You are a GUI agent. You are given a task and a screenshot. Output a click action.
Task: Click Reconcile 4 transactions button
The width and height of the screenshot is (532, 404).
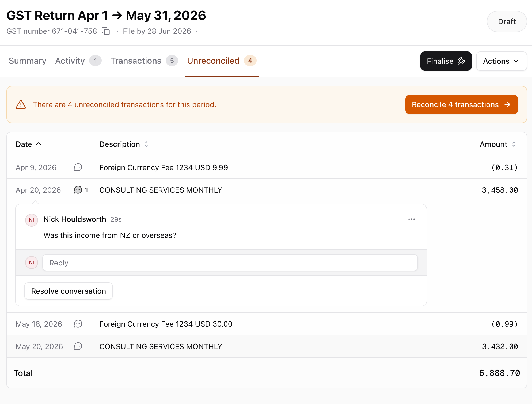pos(462,104)
